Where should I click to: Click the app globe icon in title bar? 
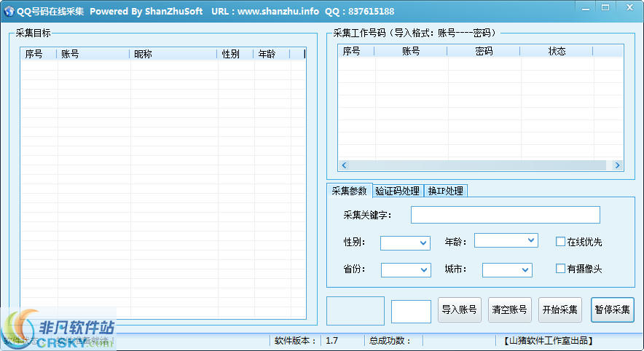9,11
